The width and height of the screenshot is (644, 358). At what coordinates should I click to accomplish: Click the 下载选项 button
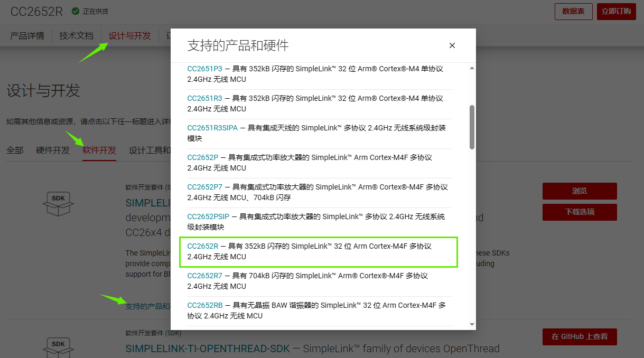click(x=580, y=212)
